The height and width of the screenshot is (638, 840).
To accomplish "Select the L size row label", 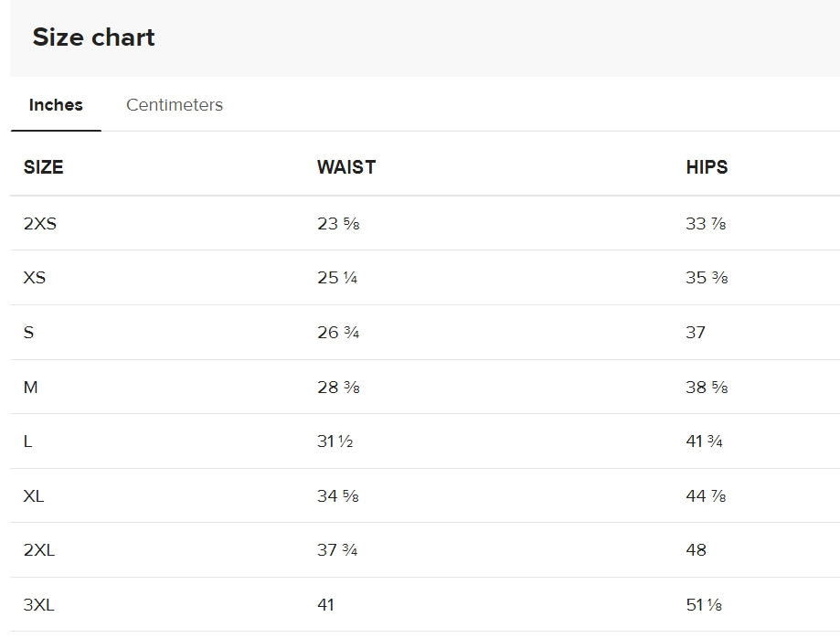I will point(27,441).
